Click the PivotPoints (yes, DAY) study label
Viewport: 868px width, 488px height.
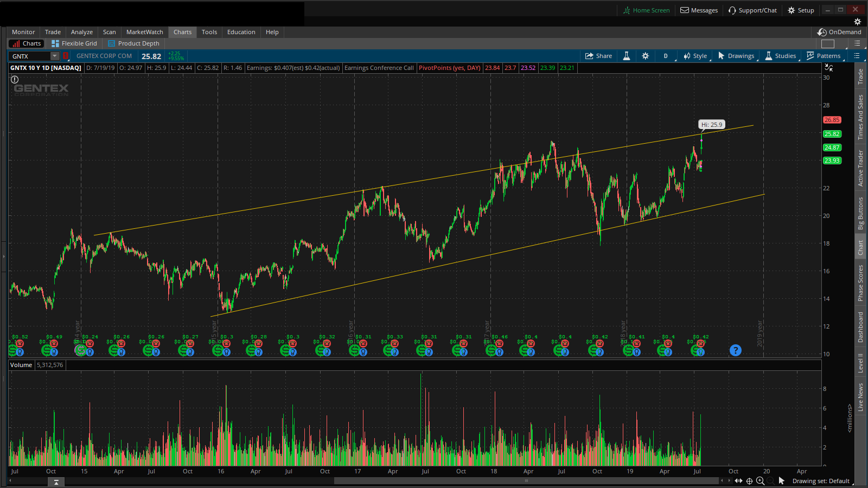tap(450, 68)
